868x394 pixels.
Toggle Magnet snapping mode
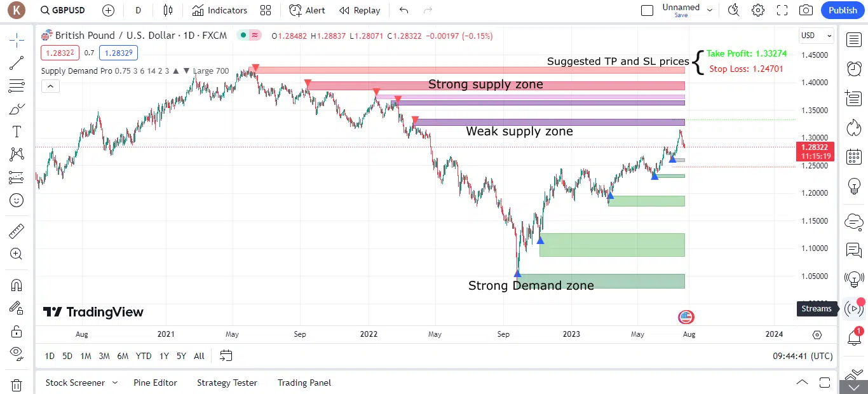17,285
